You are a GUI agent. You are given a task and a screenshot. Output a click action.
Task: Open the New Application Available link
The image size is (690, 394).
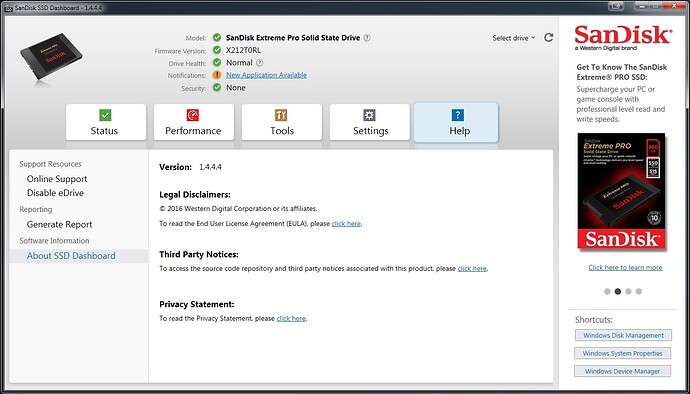pyautogui.click(x=266, y=75)
